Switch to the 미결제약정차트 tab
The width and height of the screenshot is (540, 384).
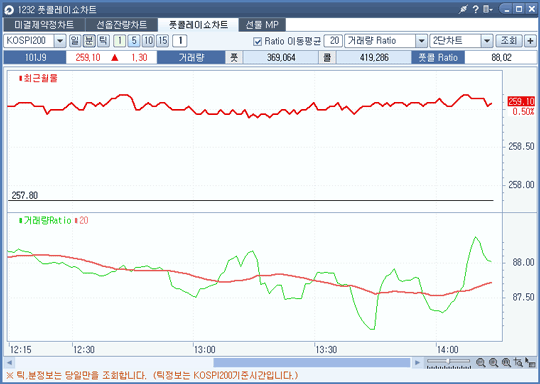pos(44,25)
